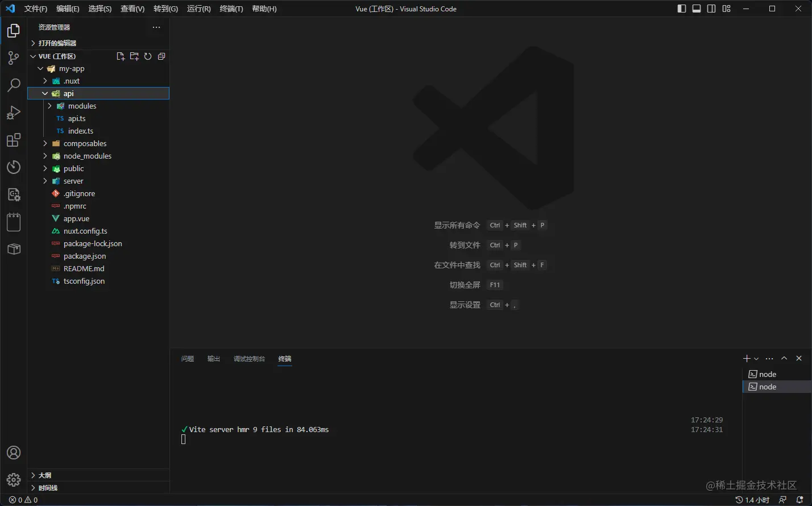Image resolution: width=812 pixels, height=506 pixels.
Task: Expand the Outline (大纲) section
Action: click(x=99, y=475)
